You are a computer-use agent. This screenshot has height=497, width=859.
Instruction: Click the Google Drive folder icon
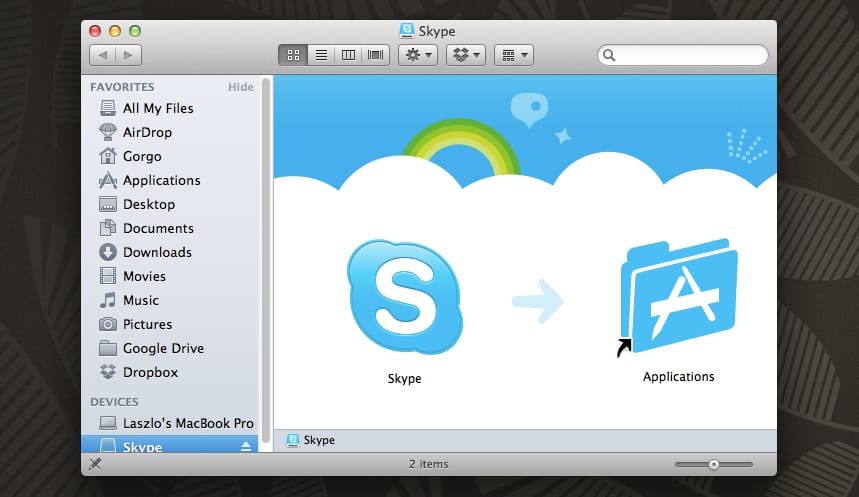(107, 348)
